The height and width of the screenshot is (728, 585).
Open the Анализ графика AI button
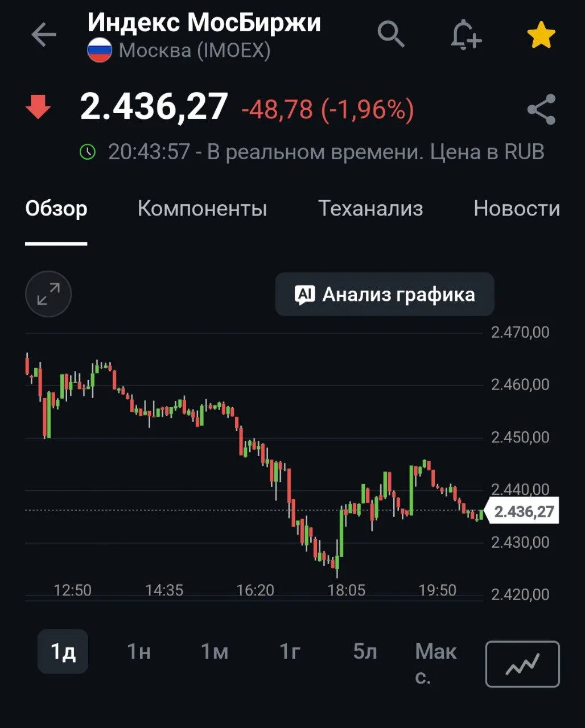(385, 294)
